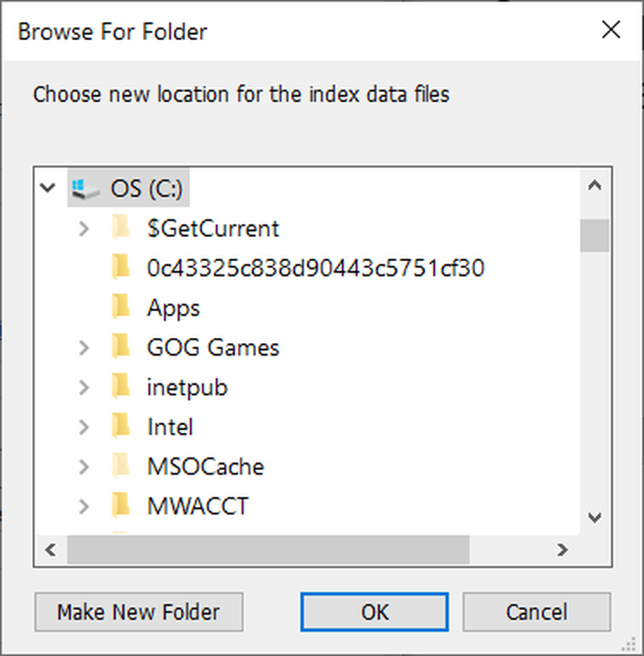The width and height of the screenshot is (644, 656).
Task: Confirm selection with OK button
Action: pos(375,612)
